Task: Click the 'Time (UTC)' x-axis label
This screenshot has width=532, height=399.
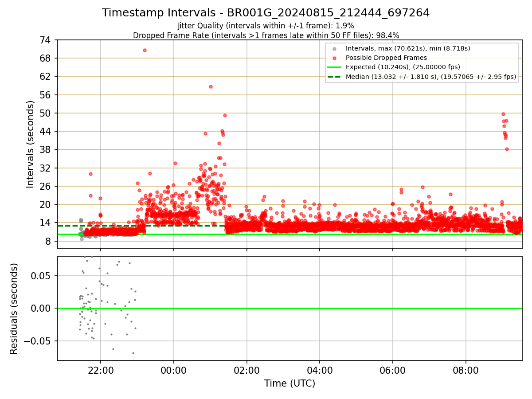Action: (289, 383)
